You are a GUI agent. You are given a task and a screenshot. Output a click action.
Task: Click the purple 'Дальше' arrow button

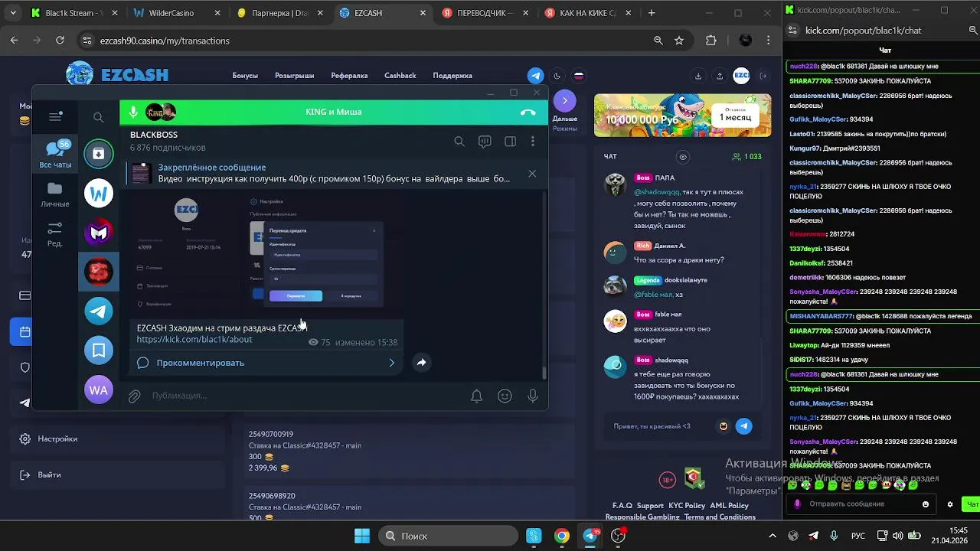(x=564, y=101)
